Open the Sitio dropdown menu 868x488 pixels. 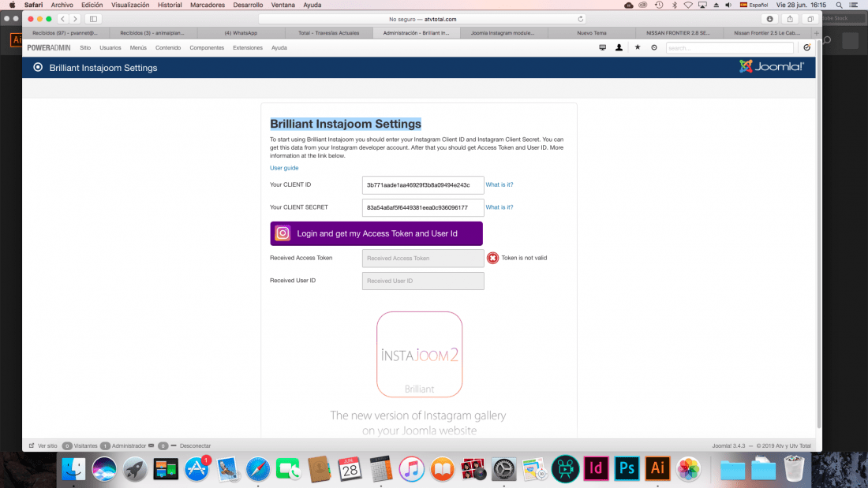tap(85, 47)
